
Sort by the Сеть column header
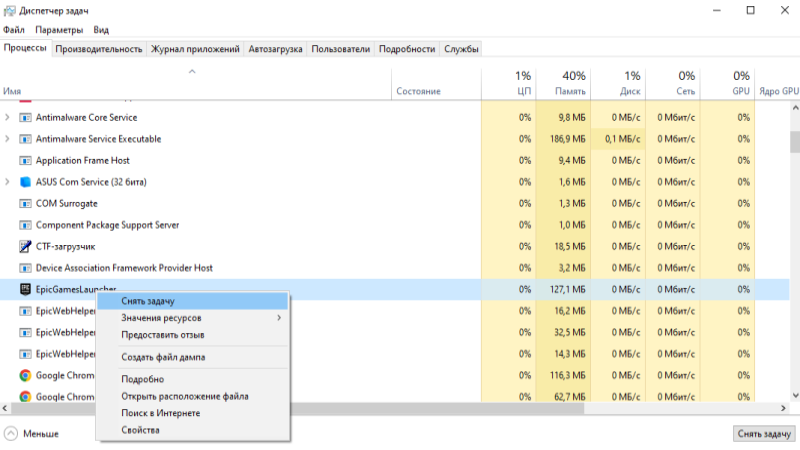point(672,84)
